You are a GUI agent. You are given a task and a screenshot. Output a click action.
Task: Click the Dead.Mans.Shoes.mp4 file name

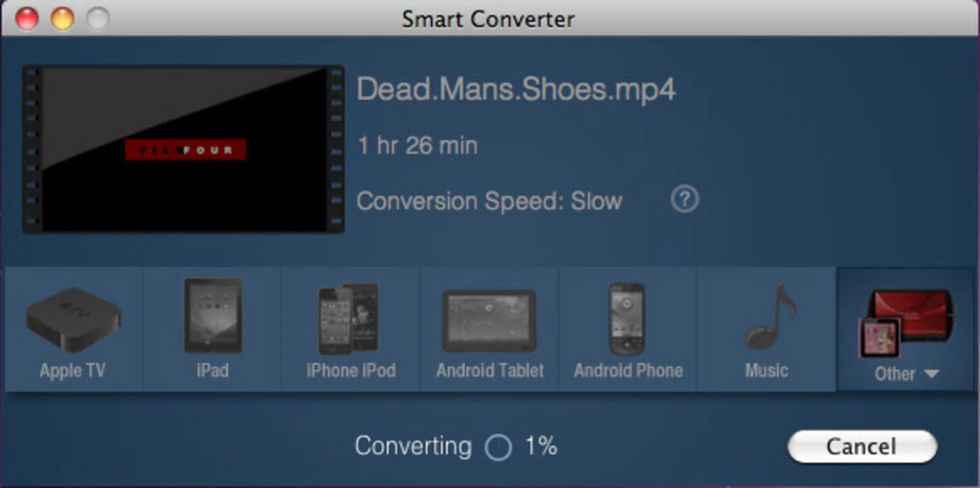(x=516, y=90)
